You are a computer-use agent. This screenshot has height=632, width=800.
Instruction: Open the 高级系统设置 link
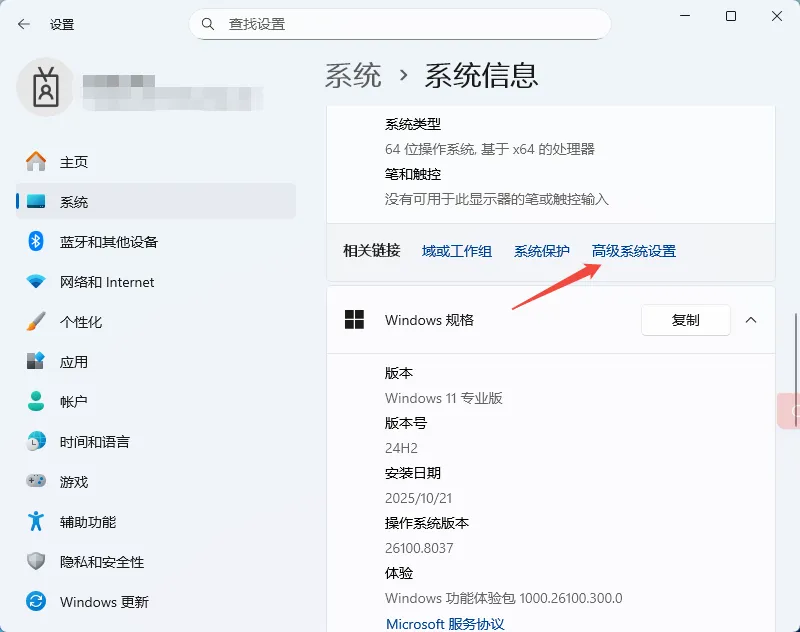point(634,251)
